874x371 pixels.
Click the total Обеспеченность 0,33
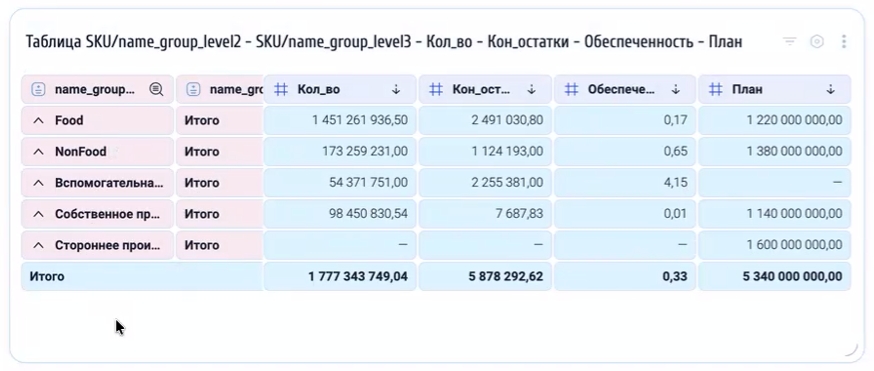coord(675,276)
